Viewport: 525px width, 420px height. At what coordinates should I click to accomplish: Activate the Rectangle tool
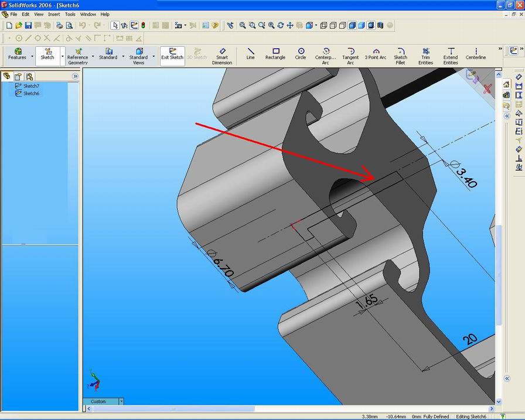(275, 54)
